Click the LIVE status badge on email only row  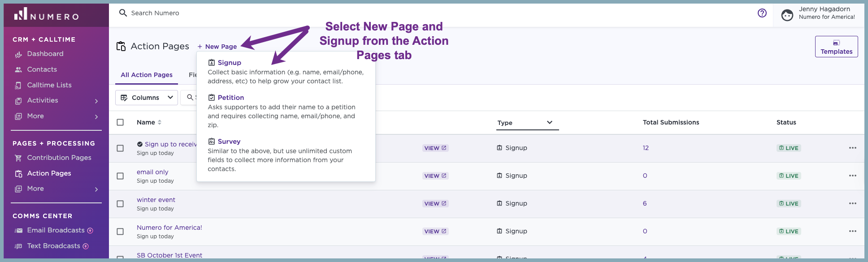click(x=789, y=176)
